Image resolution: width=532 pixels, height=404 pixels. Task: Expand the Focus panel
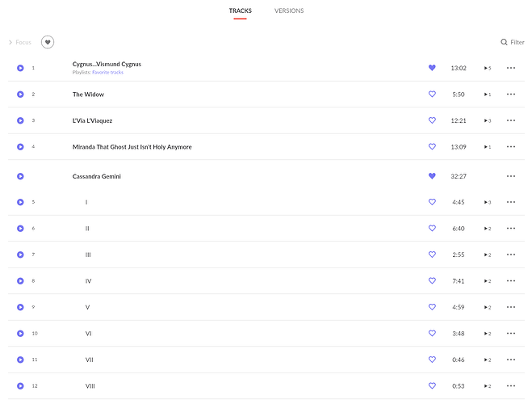[19, 43]
